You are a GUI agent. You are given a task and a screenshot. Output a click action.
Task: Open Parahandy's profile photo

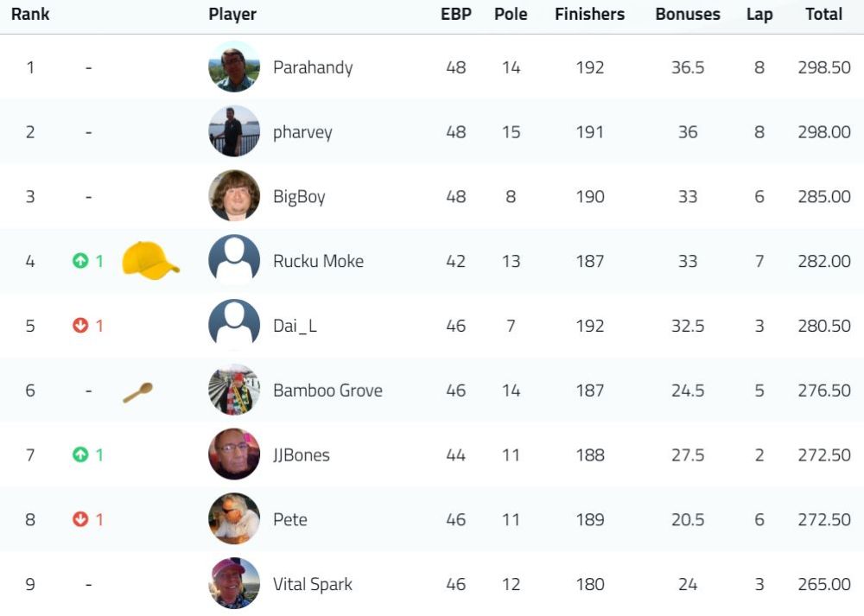pyautogui.click(x=234, y=67)
